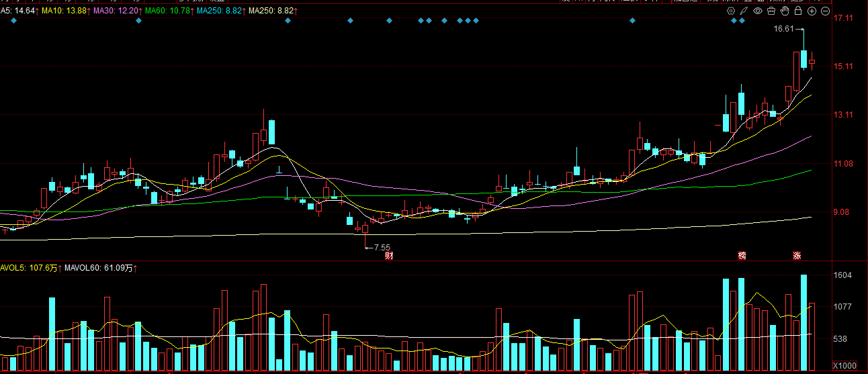
Task: Click the MAVOL5: 107.6万 volume label
Action: (30, 269)
